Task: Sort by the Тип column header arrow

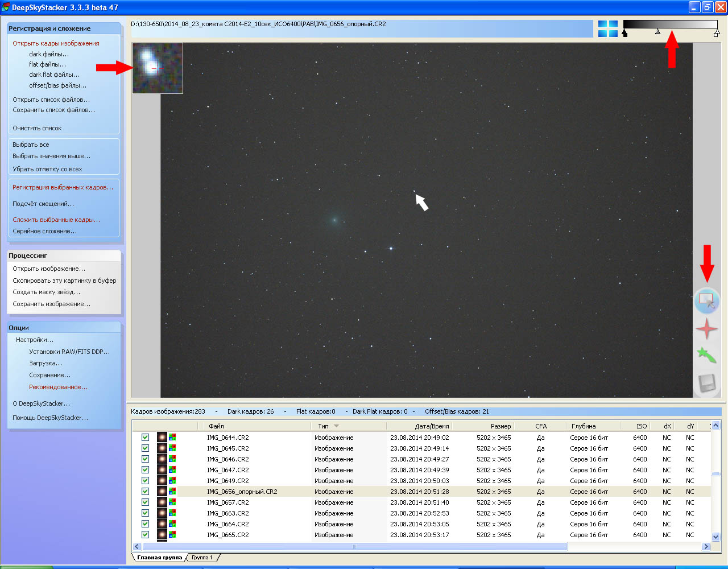Action: [337, 426]
